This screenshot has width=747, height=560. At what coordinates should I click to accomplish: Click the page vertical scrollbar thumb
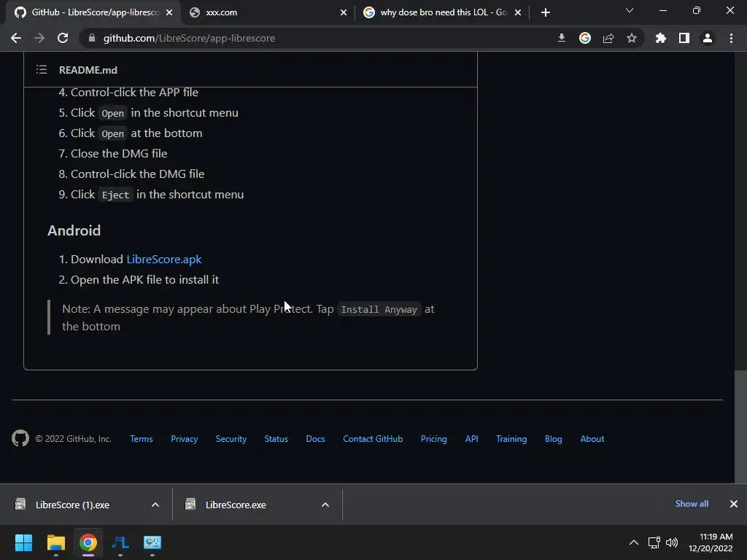tap(740, 427)
